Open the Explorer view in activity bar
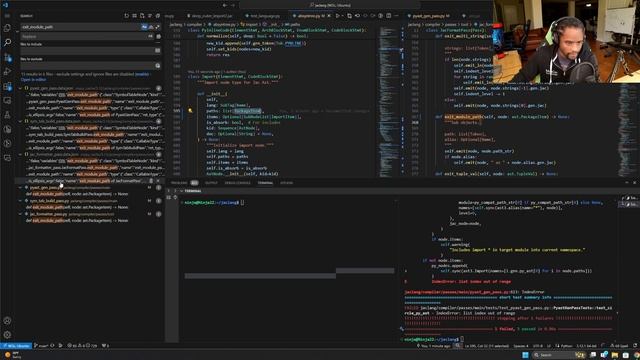This screenshot has height=360, width=640. click(x=7, y=28)
